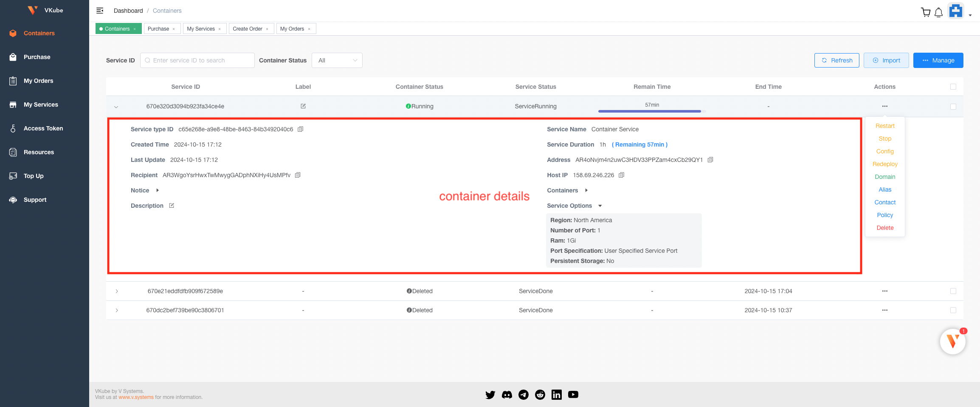Edit the Description field
Viewport: 980px width, 407px height.
point(172,206)
